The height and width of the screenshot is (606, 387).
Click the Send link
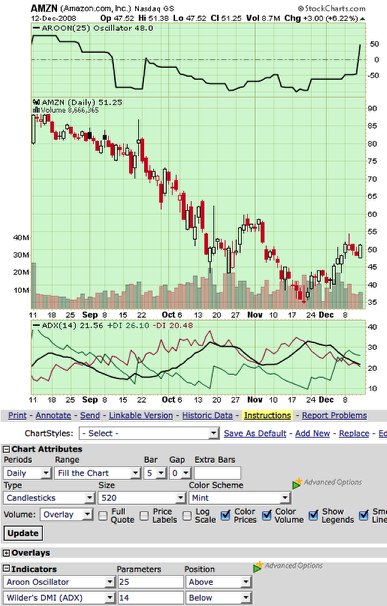tap(90, 415)
